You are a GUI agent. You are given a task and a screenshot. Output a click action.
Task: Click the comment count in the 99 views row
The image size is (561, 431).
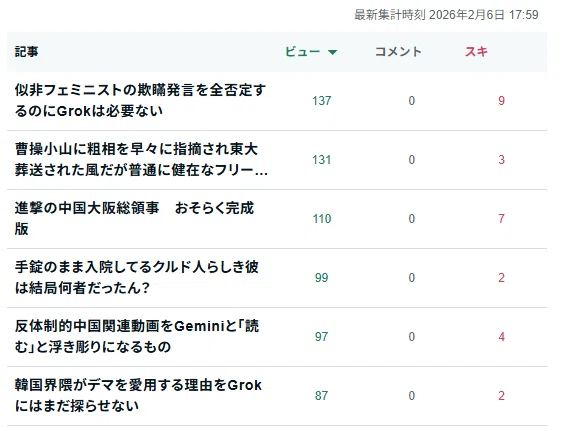tap(412, 278)
